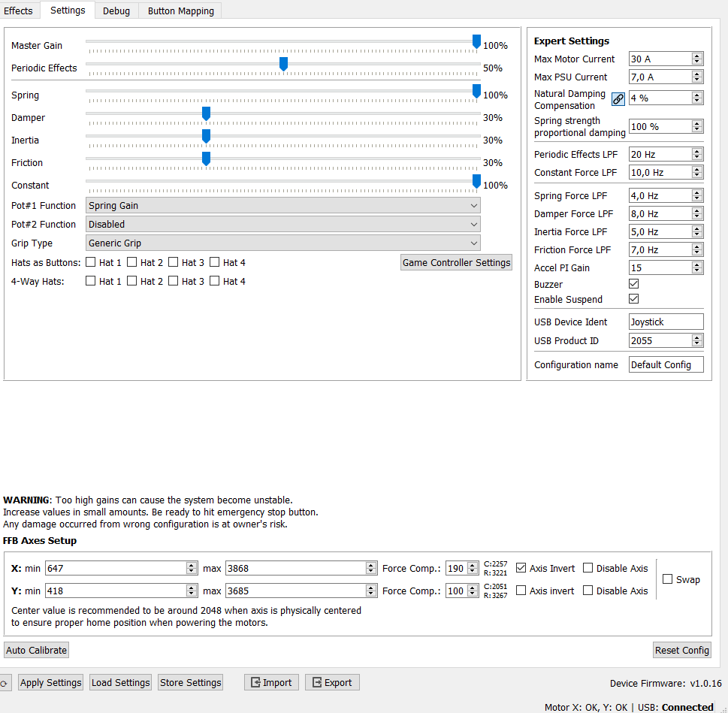Check Hat 1 in 4-Way Hats row

click(91, 281)
